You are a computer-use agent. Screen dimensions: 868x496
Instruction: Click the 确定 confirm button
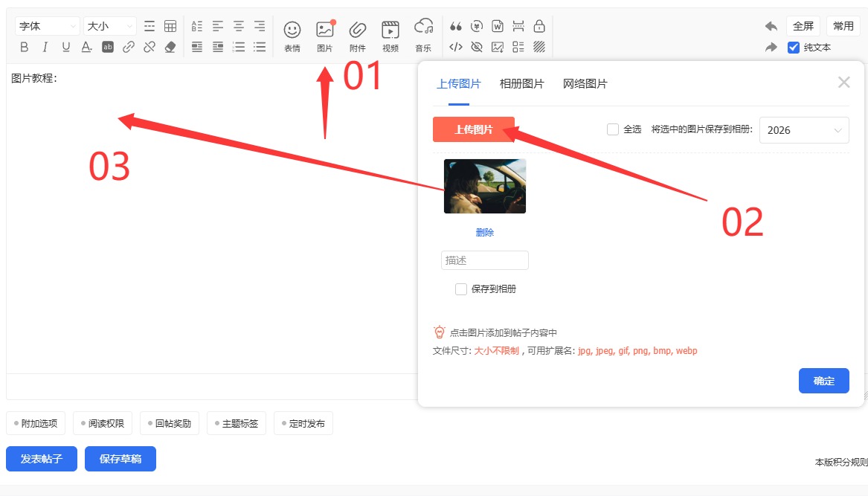tap(823, 381)
